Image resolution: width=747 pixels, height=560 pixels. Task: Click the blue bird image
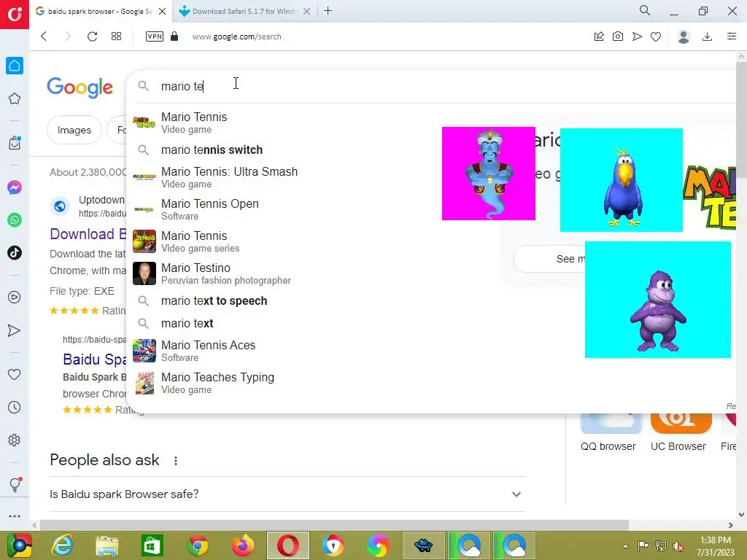coord(622,180)
